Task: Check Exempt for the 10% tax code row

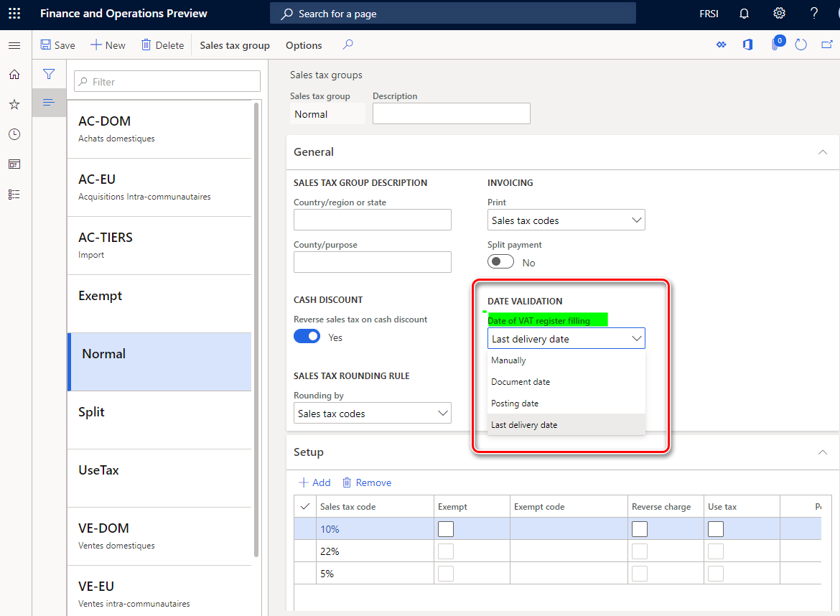Action: (446, 528)
